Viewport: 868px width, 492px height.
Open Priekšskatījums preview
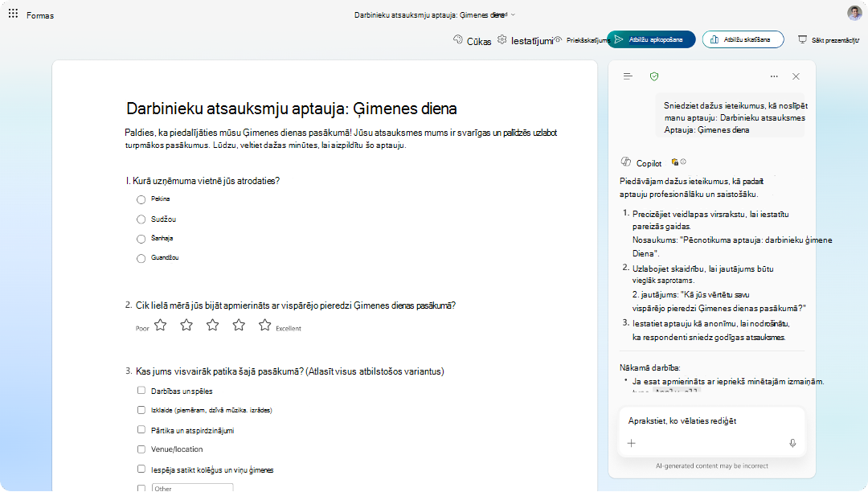pos(583,40)
